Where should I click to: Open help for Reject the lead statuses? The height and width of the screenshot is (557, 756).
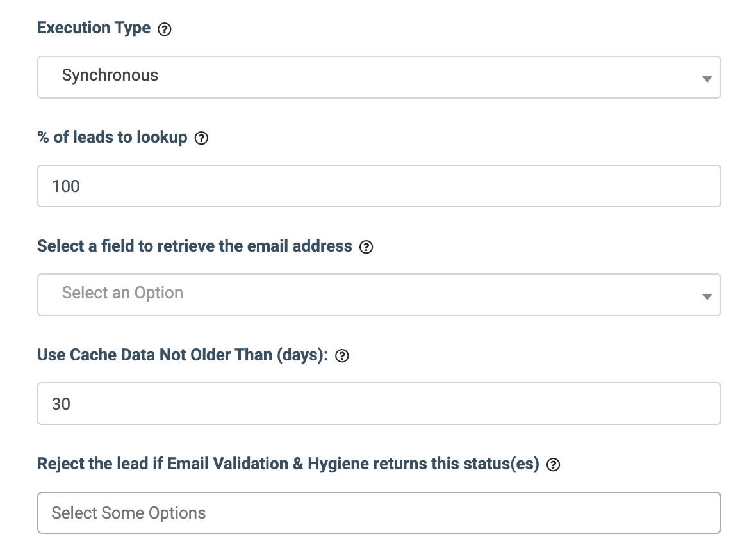tap(554, 465)
